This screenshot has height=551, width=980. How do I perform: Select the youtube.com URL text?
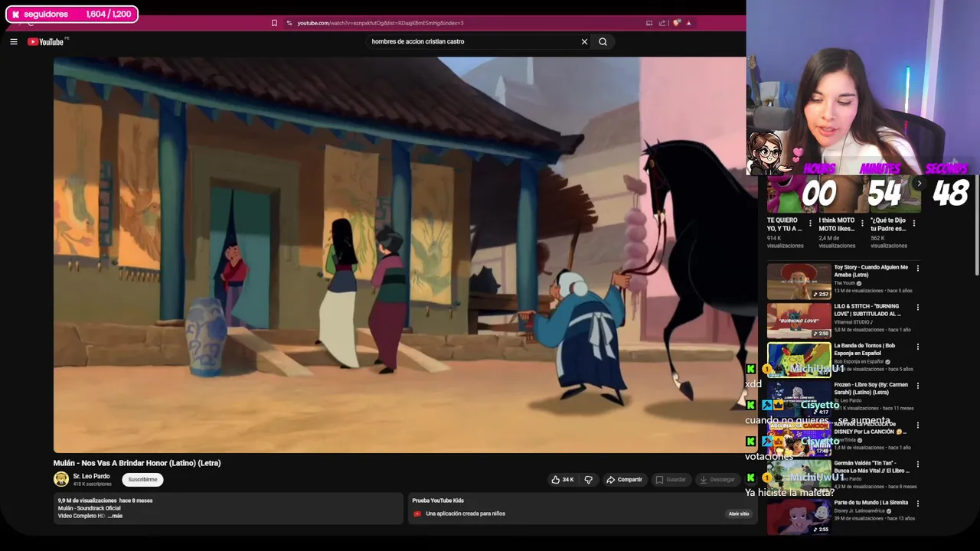[x=380, y=23]
